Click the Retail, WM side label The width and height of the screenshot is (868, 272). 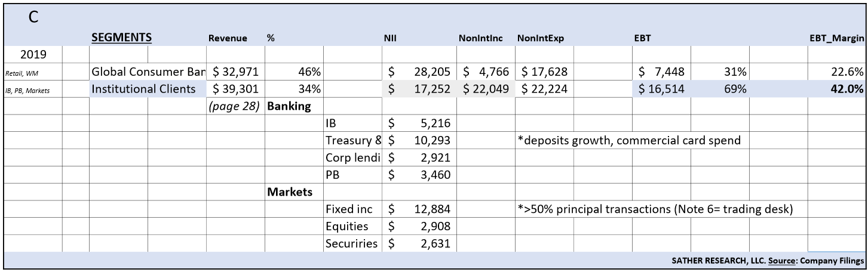(22, 73)
